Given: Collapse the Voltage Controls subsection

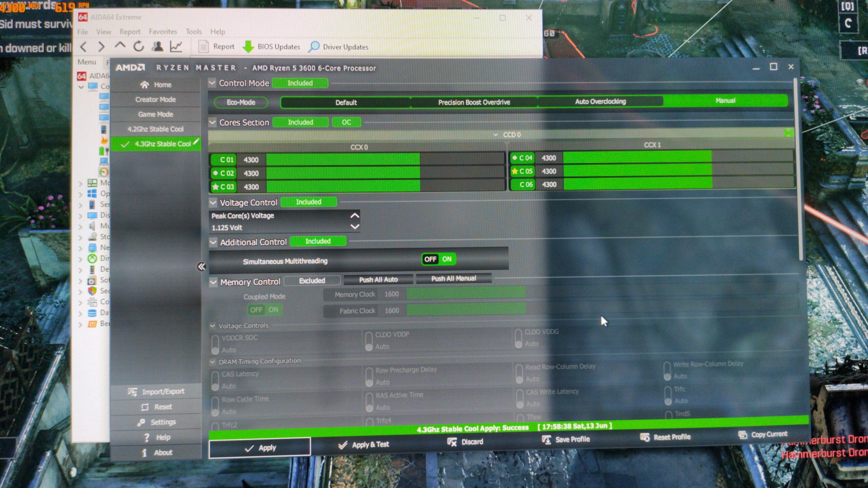Looking at the screenshot, I should click(213, 326).
